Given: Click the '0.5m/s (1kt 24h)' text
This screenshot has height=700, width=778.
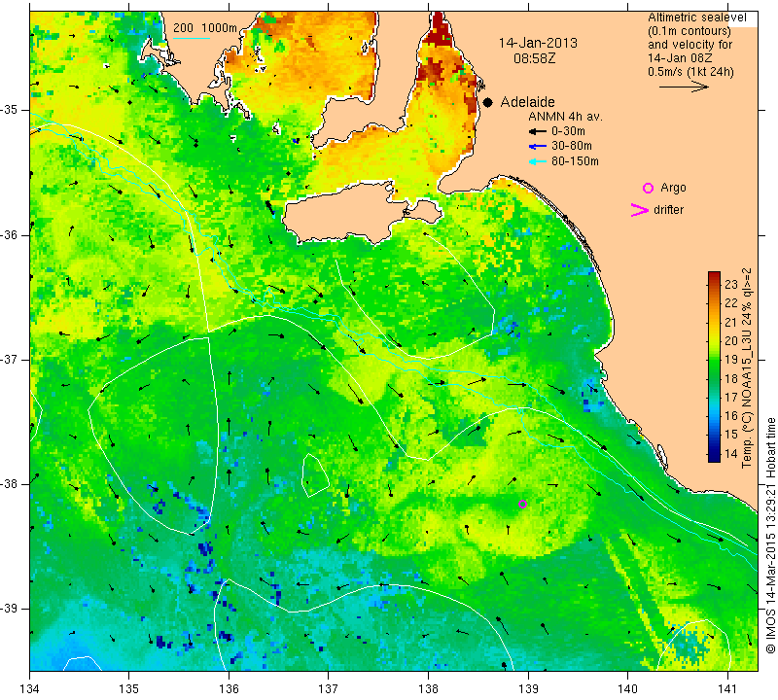Looking at the screenshot, I should pyautogui.click(x=690, y=72).
